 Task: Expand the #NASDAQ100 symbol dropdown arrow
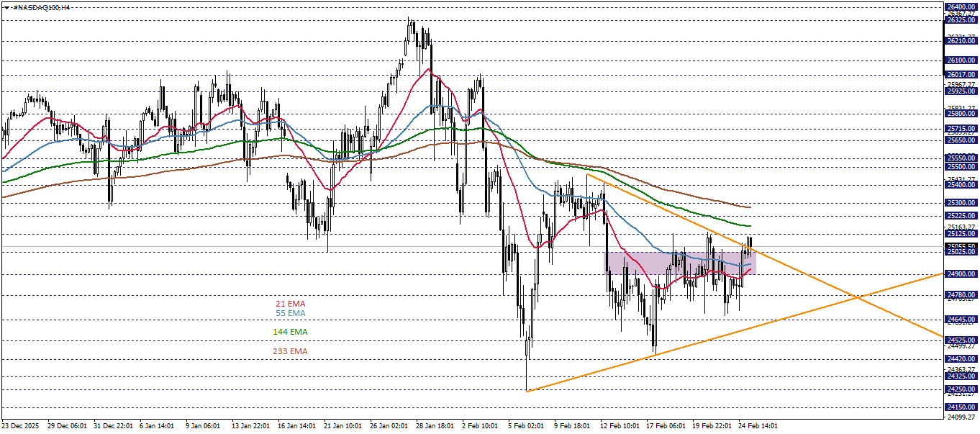6,7
